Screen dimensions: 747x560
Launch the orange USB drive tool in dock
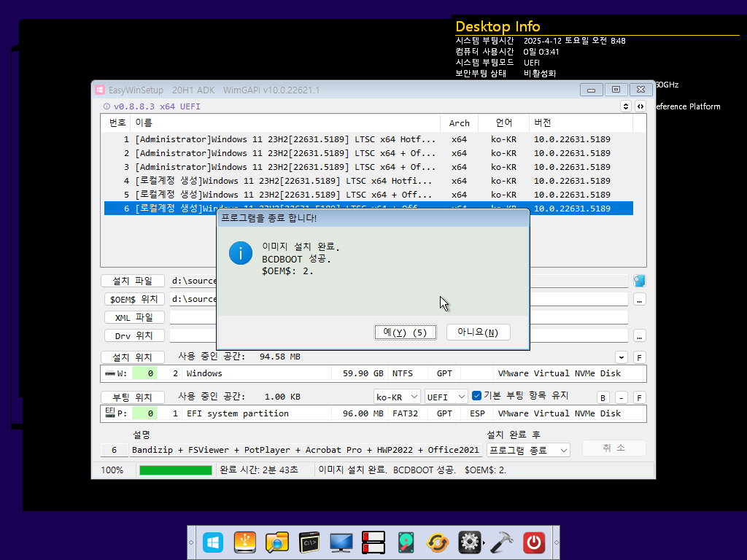[x=245, y=542]
